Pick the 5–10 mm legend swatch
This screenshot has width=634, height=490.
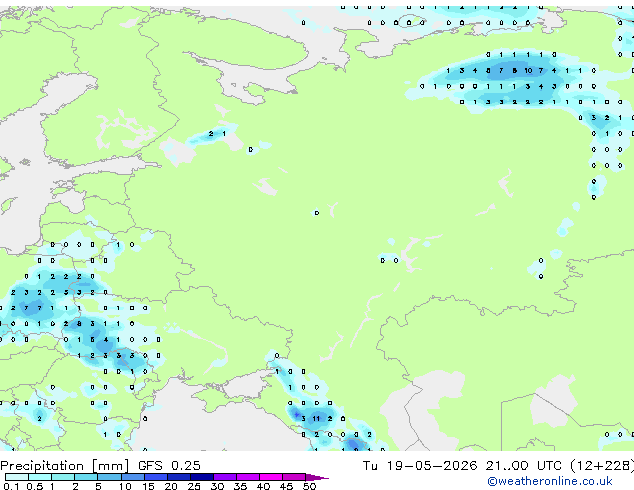pos(109,477)
